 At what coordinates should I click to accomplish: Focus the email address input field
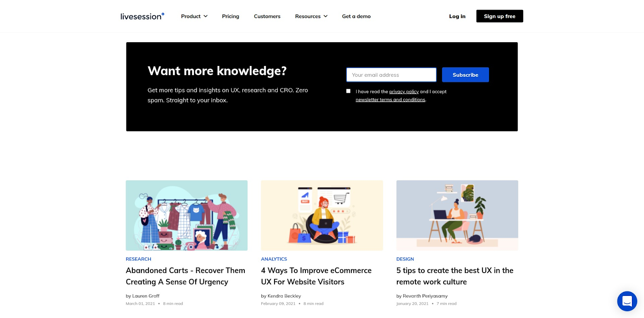pos(391,75)
